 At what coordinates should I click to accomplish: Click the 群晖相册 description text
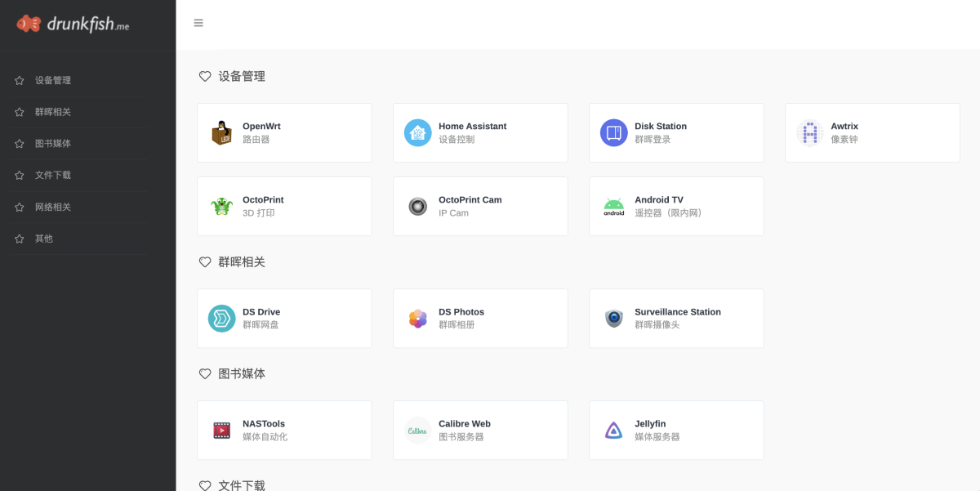coord(457,325)
